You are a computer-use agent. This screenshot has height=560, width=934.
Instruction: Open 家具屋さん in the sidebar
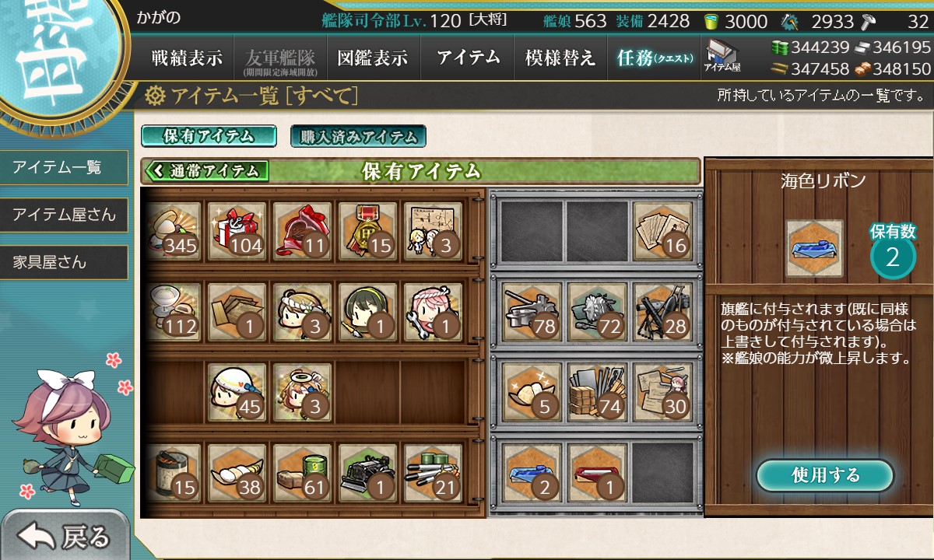point(64,262)
